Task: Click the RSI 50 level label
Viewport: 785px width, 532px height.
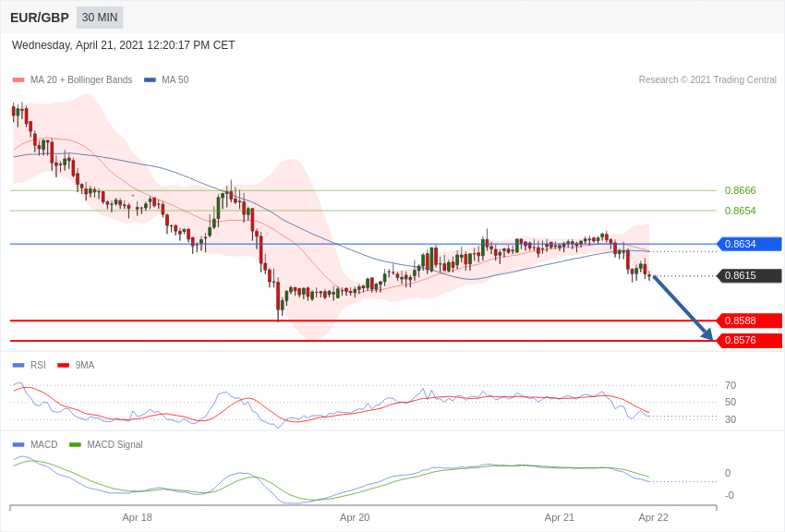Action: click(731, 403)
